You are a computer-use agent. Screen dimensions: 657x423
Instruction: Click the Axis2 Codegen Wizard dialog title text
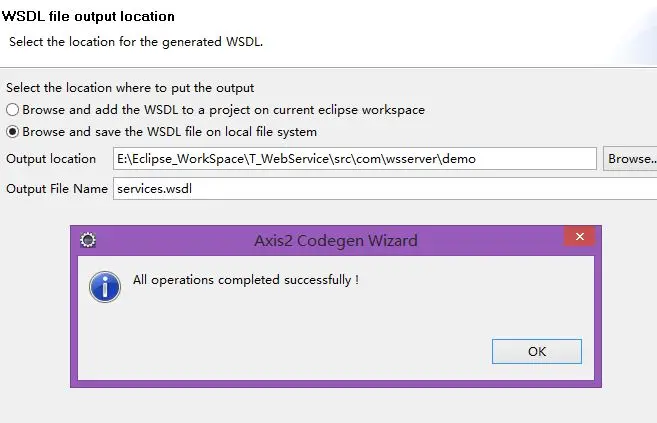336,241
